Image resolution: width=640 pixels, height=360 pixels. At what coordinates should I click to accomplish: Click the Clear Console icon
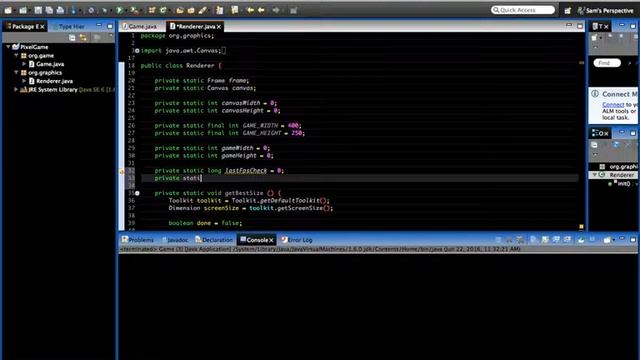tap(533, 240)
